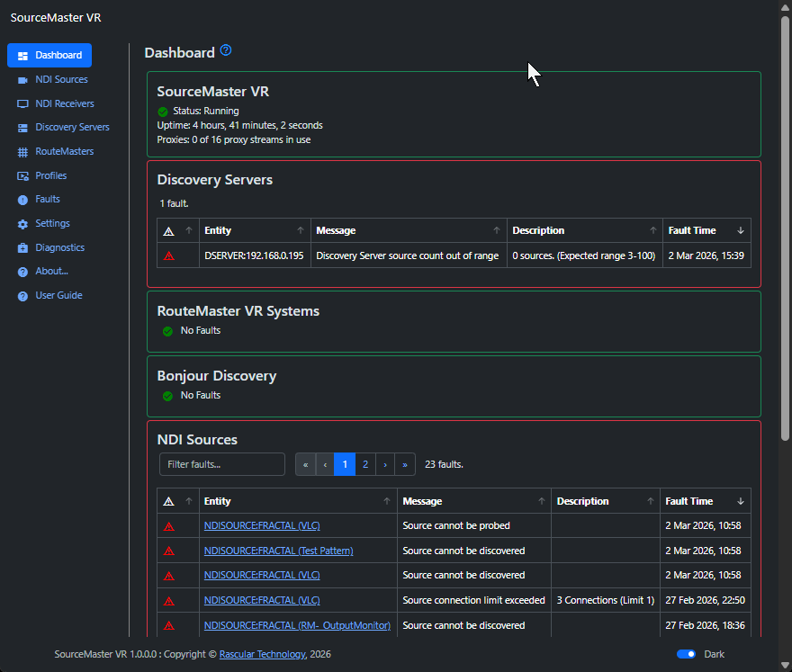
Task: Click the scrollbar up arrow
Action: 785,7
